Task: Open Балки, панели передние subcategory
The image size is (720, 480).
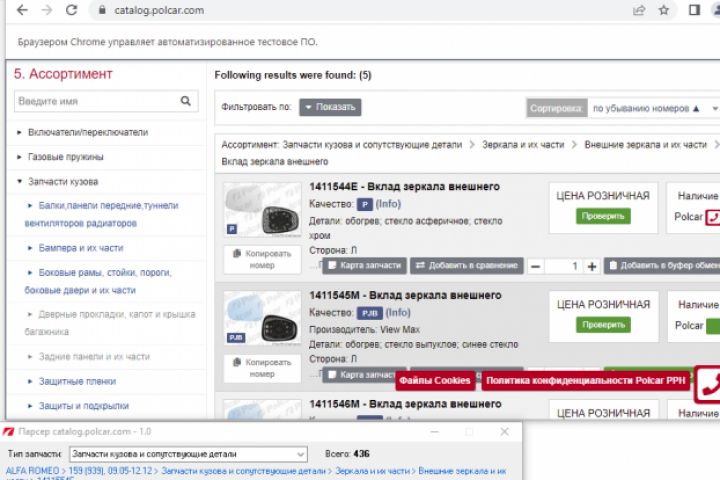Action: point(101,215)
